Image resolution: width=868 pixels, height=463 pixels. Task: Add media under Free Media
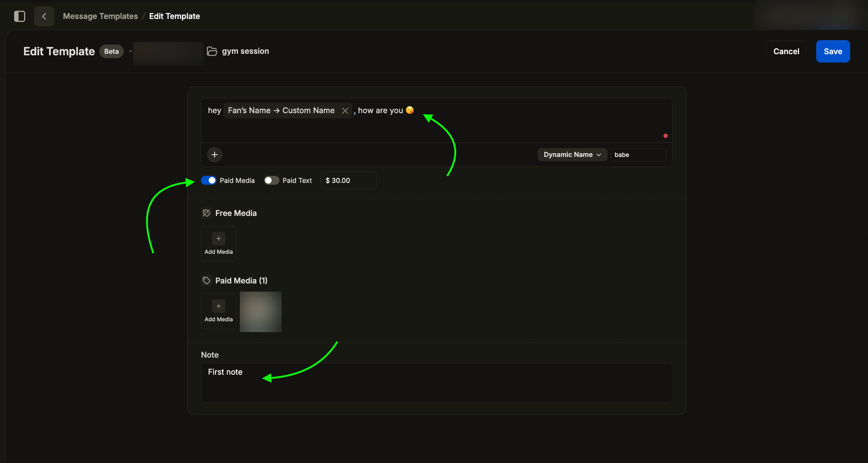[219, 244]
